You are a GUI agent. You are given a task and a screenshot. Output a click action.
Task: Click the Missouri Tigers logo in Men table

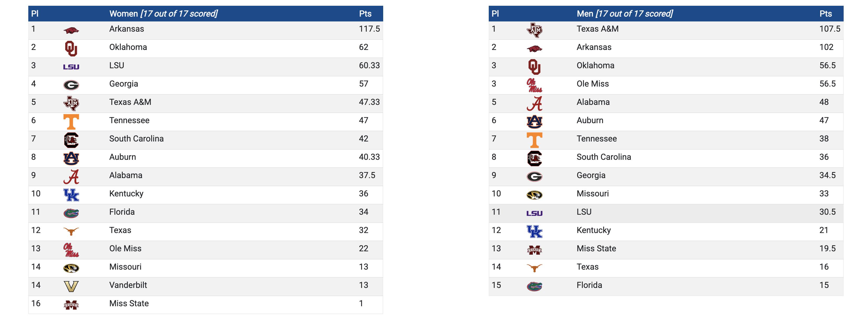(534, 195)
